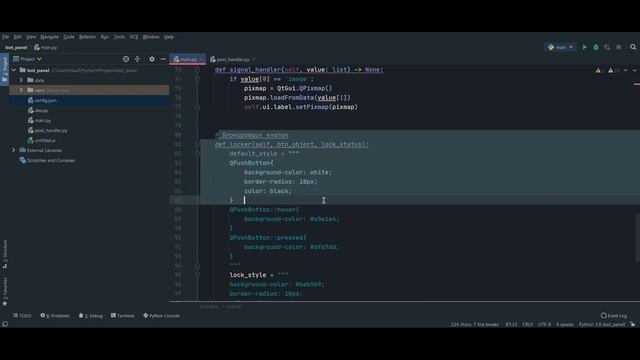
Task: Open the TODO tool window
Action: [22, 316]
